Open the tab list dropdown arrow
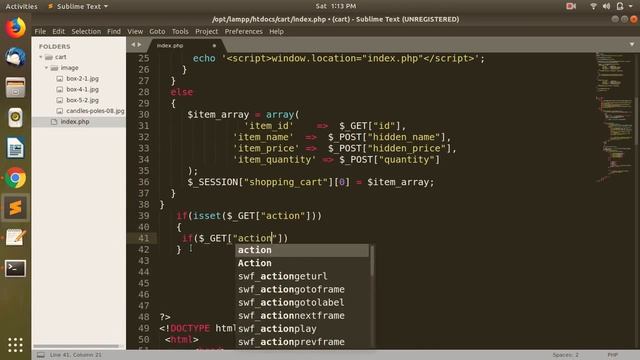The height and width of the screenshot is (360, 640). (x=631, y=44)
